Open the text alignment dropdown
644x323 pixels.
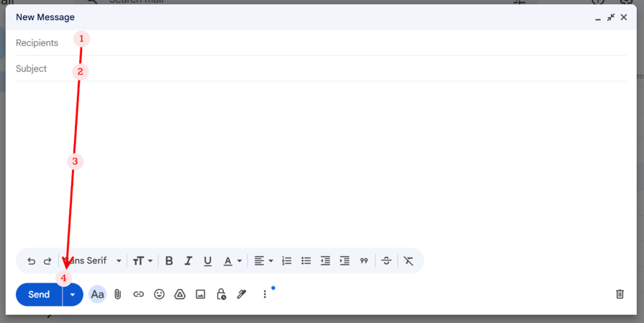(x=263, y=260)
